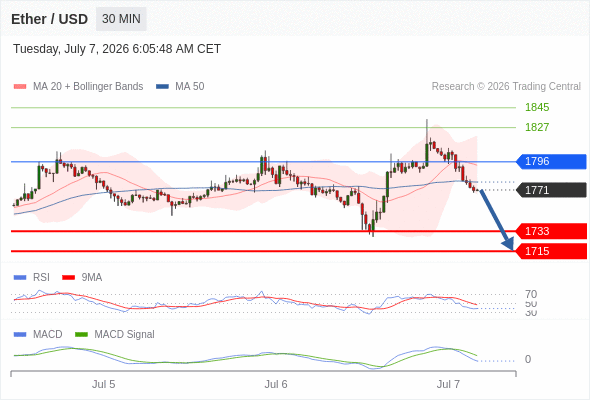Click the green MACD Signal legend swatch
This screenshot has height=400, width=590.
[81, 334]
